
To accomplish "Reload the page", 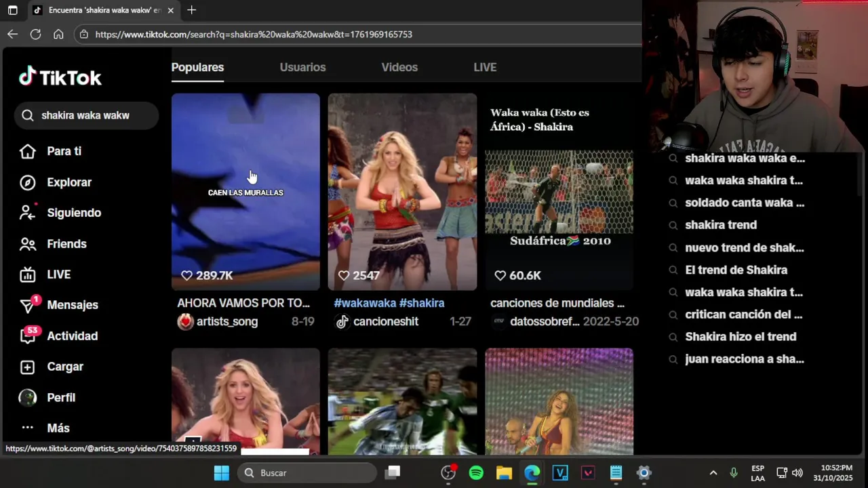I will click(x=35, y=34).
